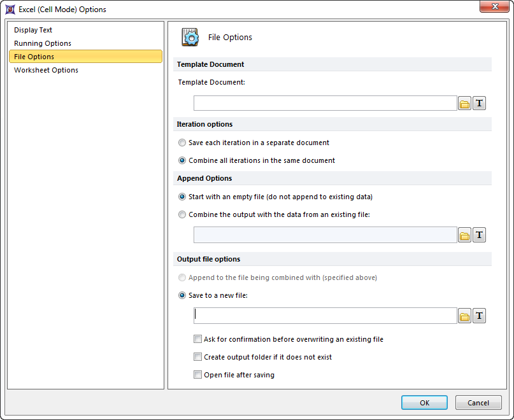
Task: Click the T token button for new file field
Action: [480, 316]
